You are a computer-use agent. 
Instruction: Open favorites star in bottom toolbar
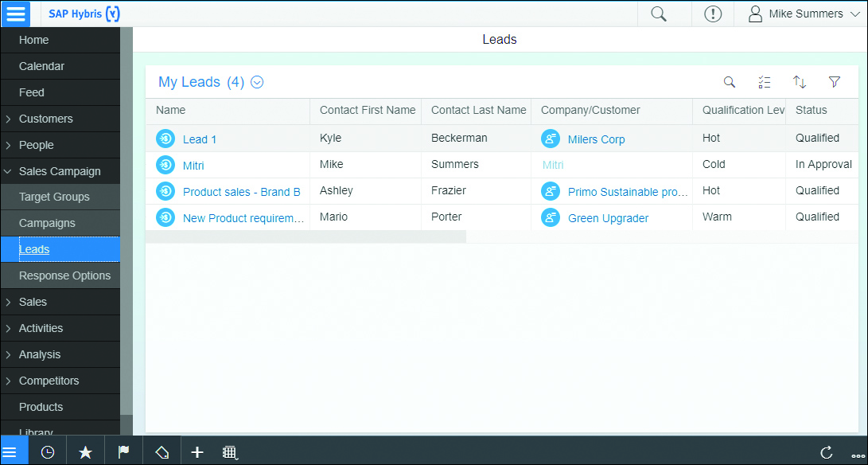click(85, 452)
